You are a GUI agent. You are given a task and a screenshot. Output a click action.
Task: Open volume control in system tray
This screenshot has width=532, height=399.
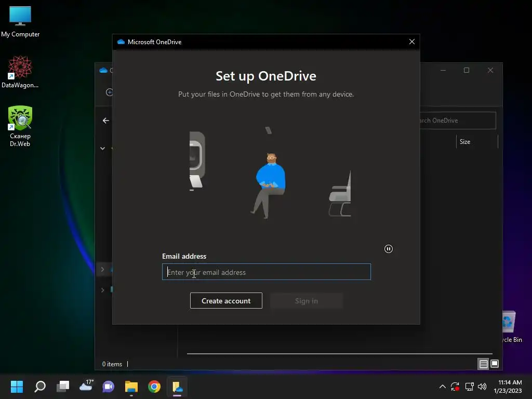coord(482,387)
